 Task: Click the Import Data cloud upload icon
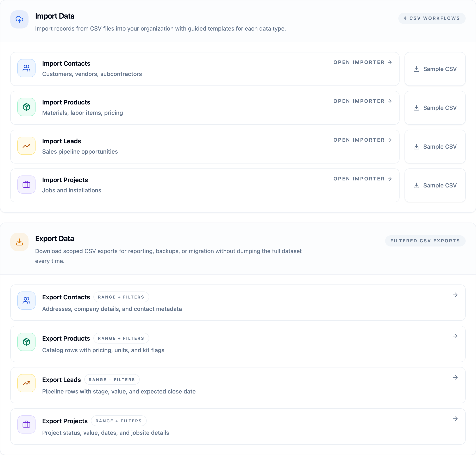point(19,19)
